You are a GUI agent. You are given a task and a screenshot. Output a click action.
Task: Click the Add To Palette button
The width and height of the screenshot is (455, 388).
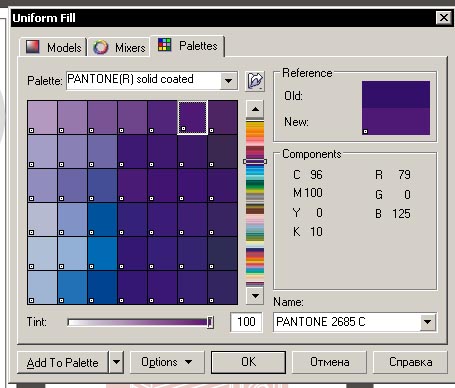pyautogui.click(x=62, y=362)
